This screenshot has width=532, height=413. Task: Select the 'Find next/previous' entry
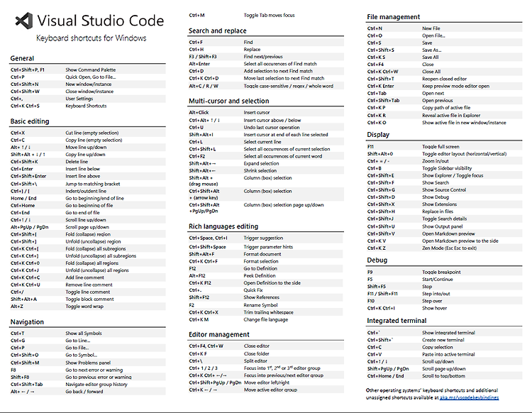click(263, 57)
